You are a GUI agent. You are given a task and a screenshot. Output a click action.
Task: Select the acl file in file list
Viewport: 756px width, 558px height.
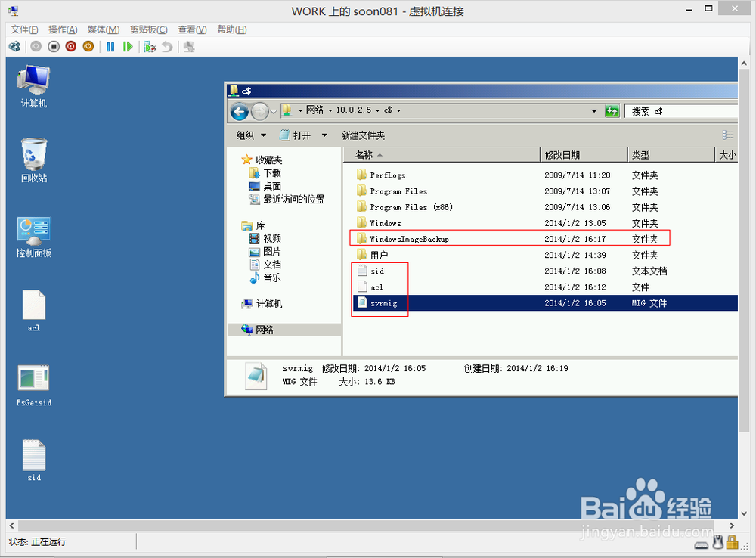coord(370,287)
